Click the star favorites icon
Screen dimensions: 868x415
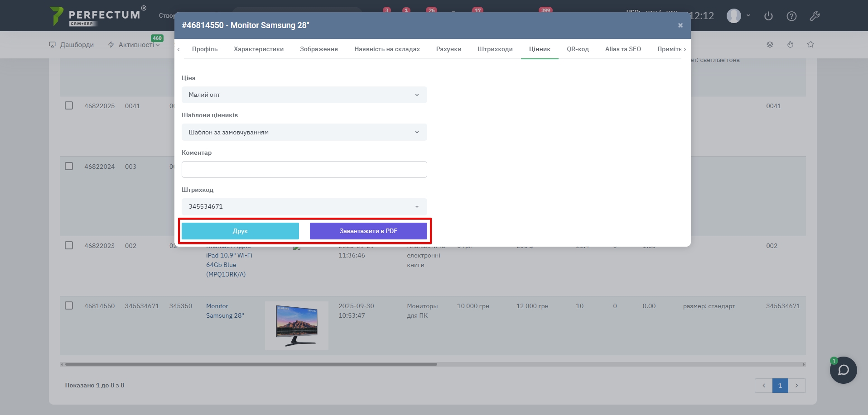810,44
